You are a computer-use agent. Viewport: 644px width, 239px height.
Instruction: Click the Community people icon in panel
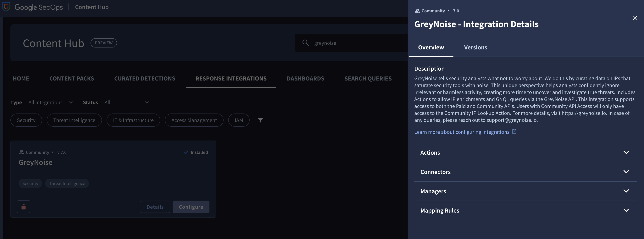(417, 11)
